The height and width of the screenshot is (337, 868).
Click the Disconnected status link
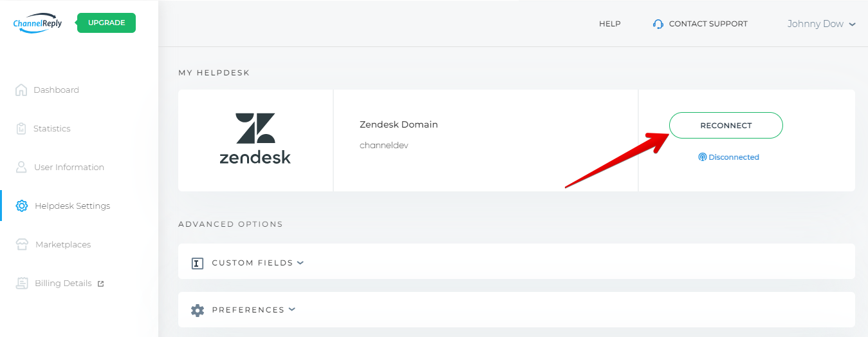(728, 157)
